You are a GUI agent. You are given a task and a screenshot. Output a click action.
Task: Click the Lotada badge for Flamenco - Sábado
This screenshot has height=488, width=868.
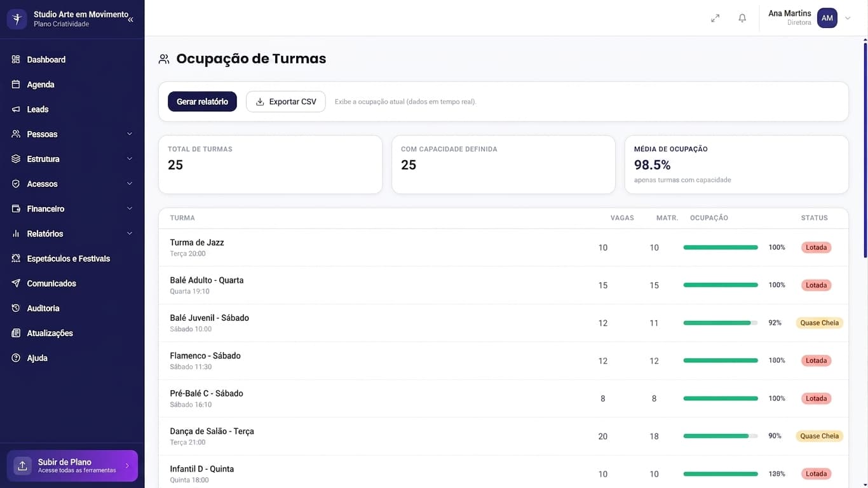point(816,360)
